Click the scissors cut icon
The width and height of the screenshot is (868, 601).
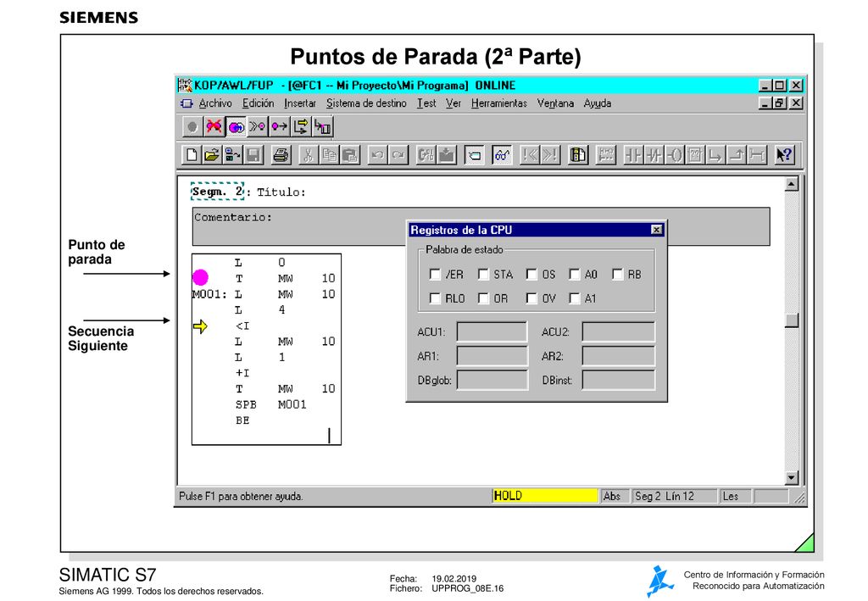tap(309, 155)
